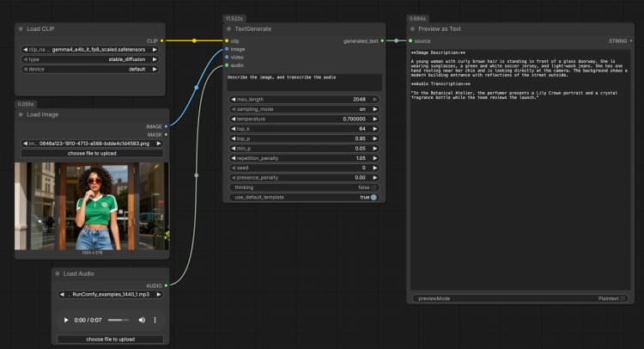Click the source input port on Preview as Text

(x=410, y=41)
